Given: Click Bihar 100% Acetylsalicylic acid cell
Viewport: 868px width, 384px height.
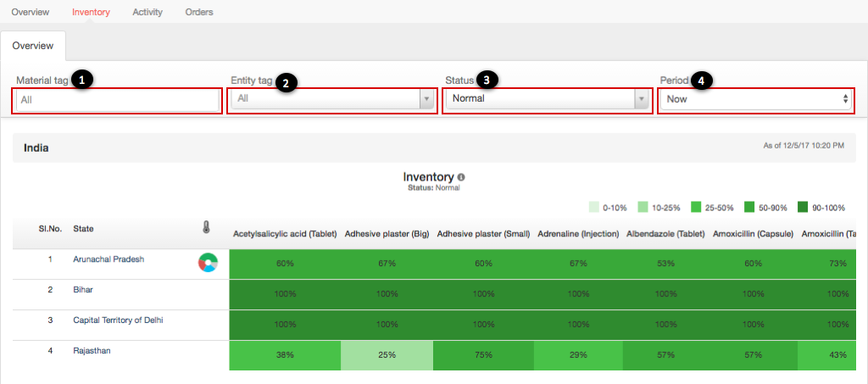Looking at the screenshot, I should [285, 294].
